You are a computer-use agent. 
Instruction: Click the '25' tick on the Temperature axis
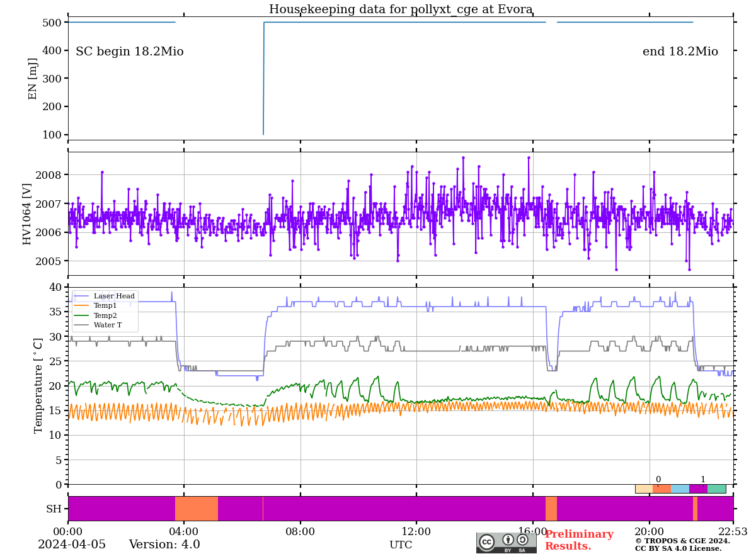(55, 361)
